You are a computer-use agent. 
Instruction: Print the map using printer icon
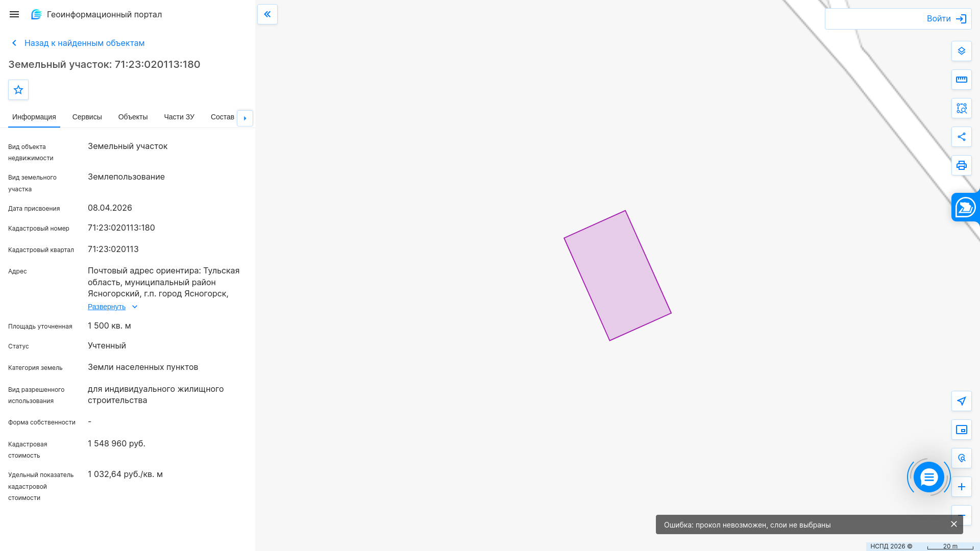point(962,165)
